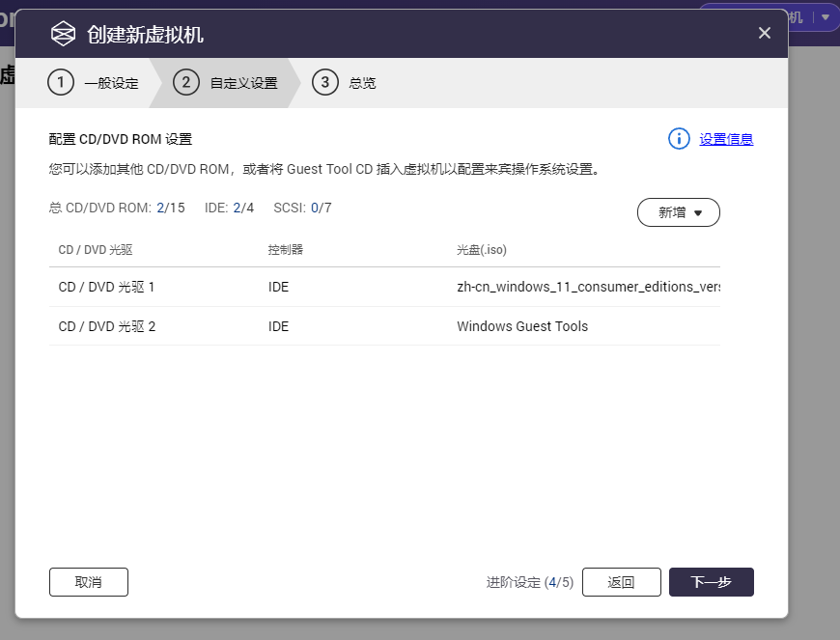The width and height of the screenshot is (840, 640).
Task: Select the CD / DVD 光驱 1 row
Action: (x=107, y=287)
